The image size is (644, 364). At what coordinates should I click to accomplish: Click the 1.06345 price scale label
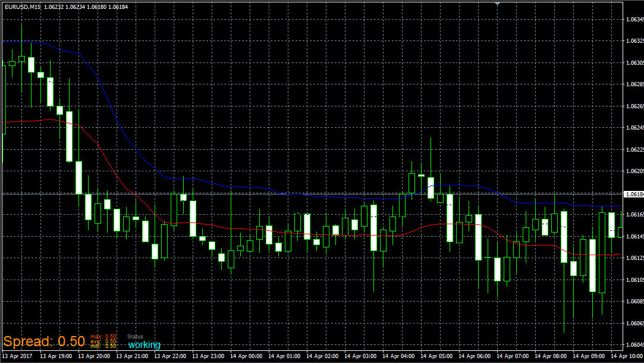634,19
